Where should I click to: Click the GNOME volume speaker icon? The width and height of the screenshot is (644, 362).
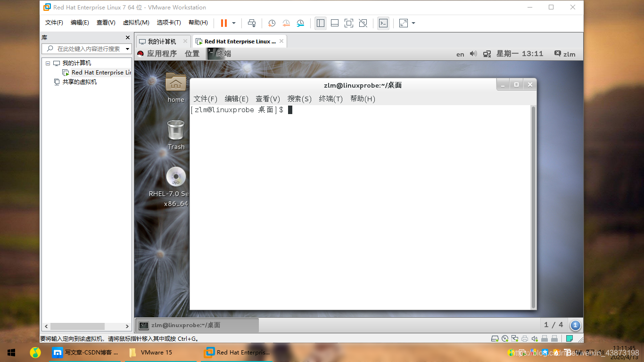pyautogui.click(x=473, y=54)
